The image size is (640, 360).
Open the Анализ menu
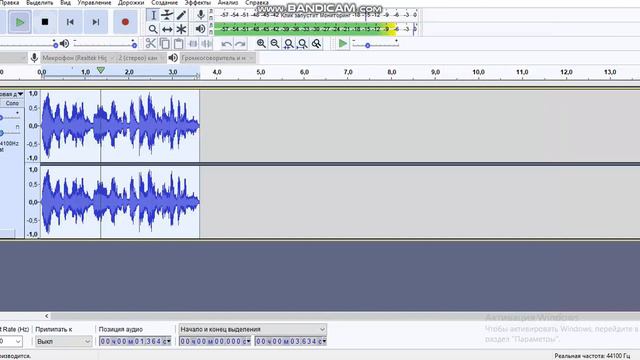click(x=228, y=3)
